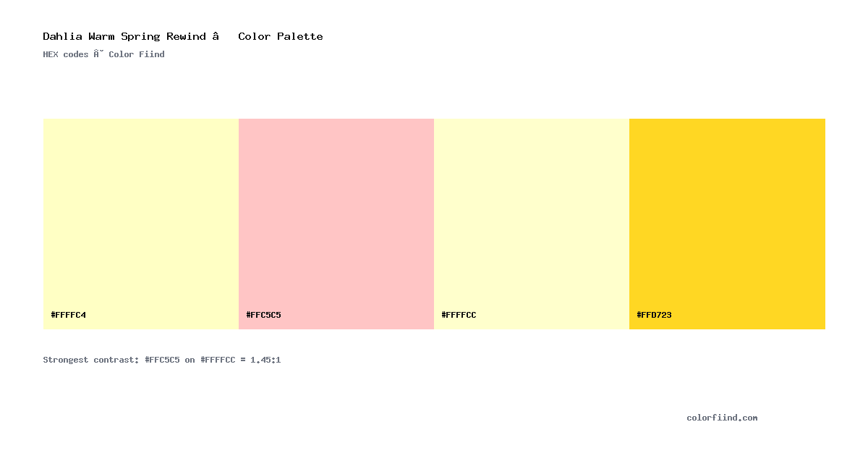
Task: Click the Strongest contrast text line
Action: pyautogui.click(x=162, y=360)
